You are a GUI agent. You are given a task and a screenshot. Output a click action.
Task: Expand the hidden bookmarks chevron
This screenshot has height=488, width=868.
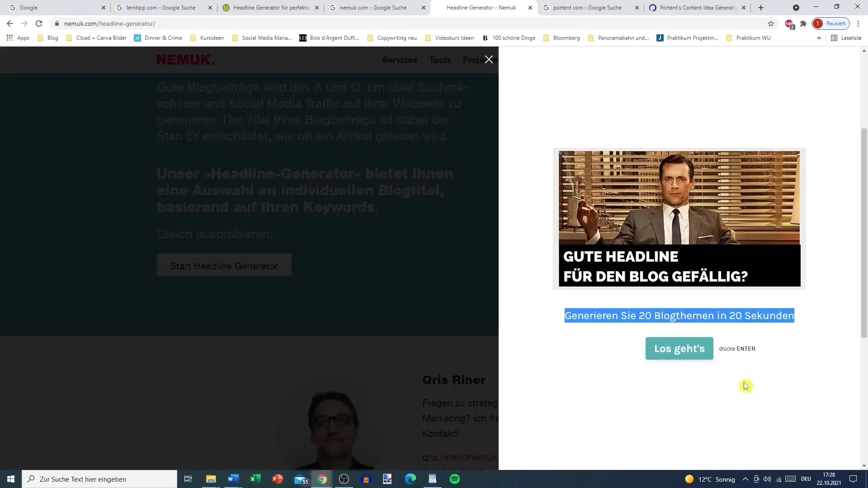[x=819, y=38]
